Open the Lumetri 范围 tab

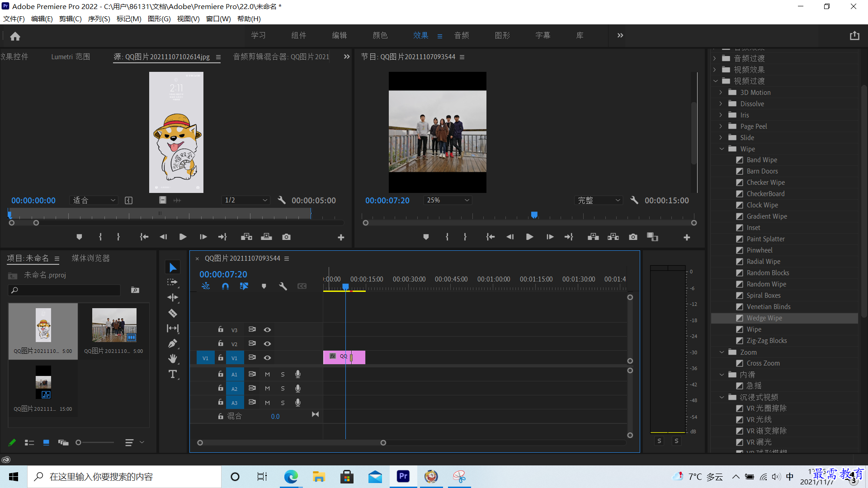(71, 56)
